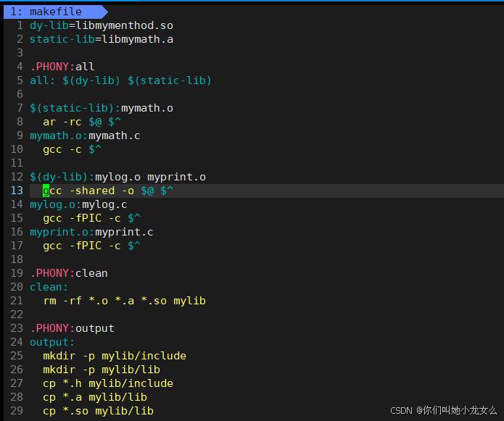Click the 'output:' target line

[52, 342]
